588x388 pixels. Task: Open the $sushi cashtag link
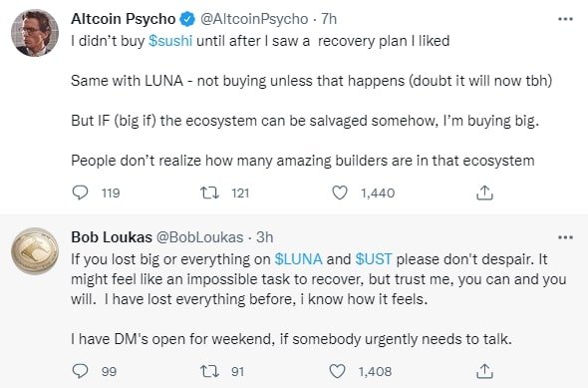[x=170, y=41]
